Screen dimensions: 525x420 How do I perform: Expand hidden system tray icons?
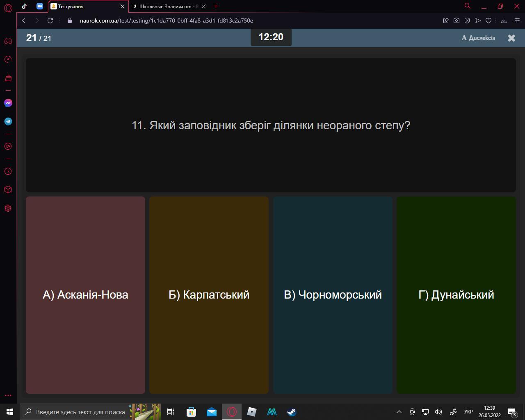click(x=399, y=412)
